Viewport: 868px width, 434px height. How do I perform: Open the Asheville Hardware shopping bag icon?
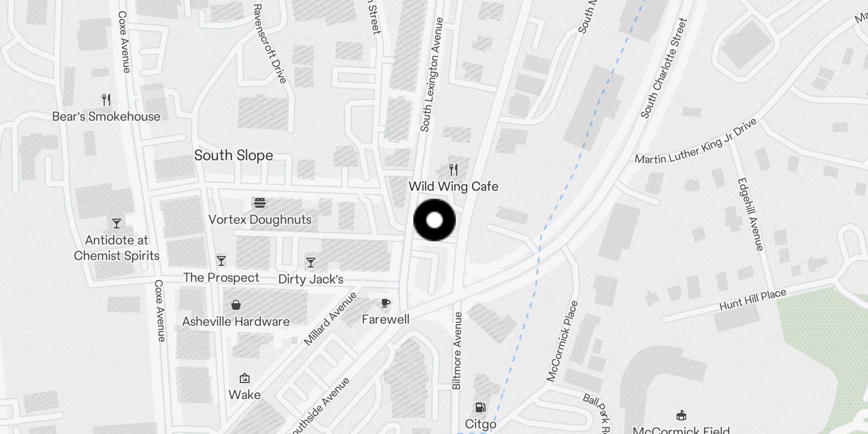coord(236,305)
